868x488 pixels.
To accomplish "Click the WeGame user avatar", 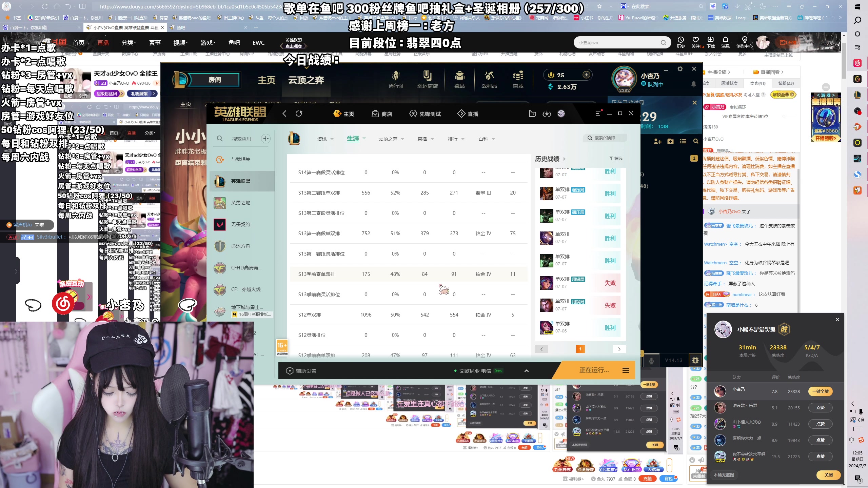I will coord(561,114).
